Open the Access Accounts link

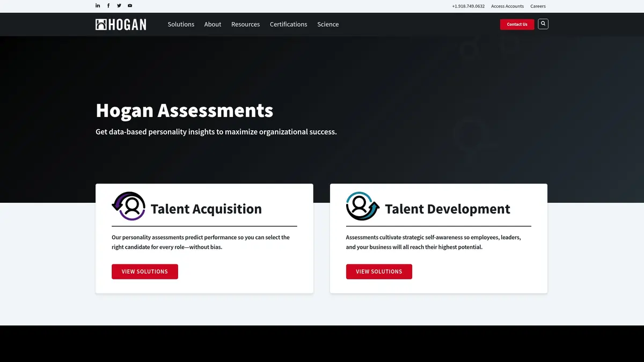click(x=507, y=6)
